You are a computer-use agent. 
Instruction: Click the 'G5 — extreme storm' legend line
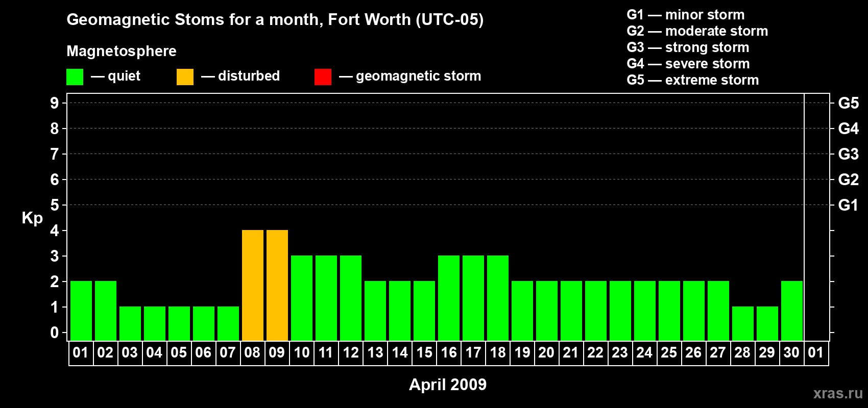(x=693, y=80)
